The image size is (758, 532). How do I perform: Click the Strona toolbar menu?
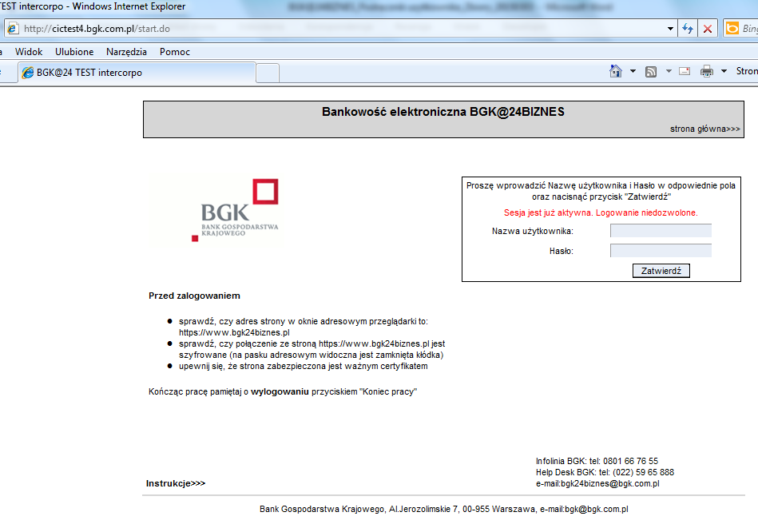tap(747, 71)
